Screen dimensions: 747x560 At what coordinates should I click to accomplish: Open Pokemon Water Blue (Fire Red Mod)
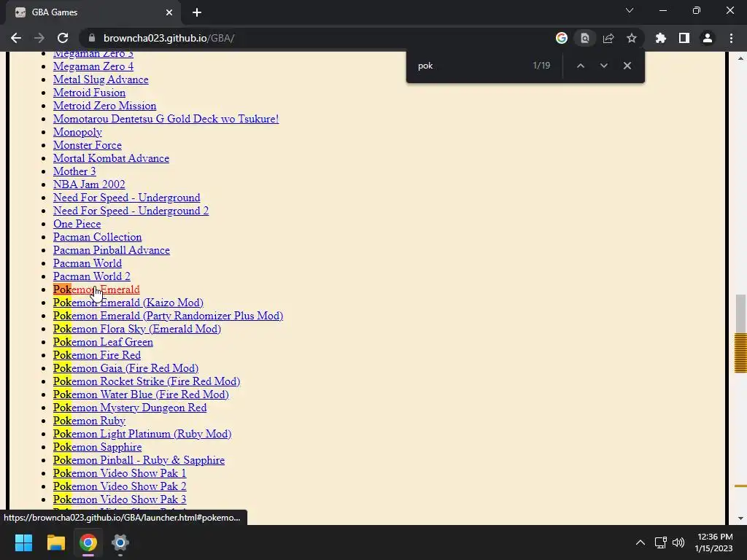(141, 394)
